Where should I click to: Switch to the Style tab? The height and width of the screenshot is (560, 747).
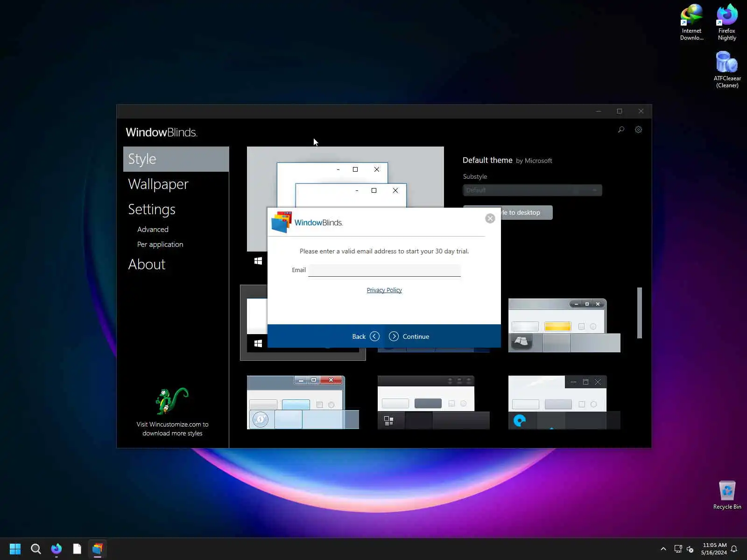coord(176,159)
